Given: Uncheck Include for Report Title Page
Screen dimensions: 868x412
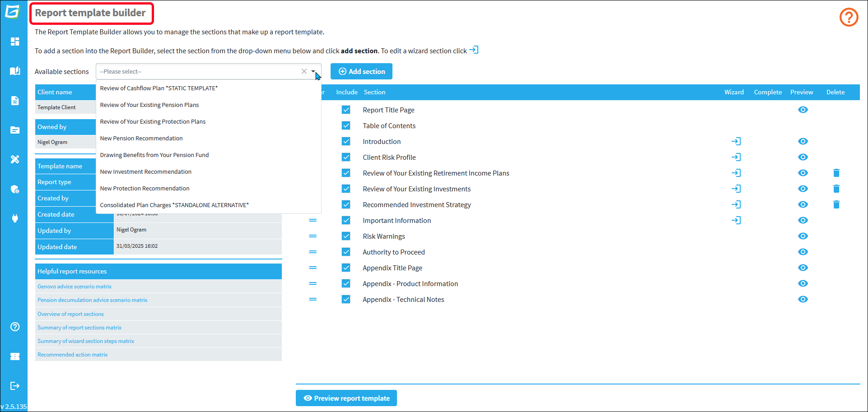Looking at the screenshot, I should tap(346, 110).
